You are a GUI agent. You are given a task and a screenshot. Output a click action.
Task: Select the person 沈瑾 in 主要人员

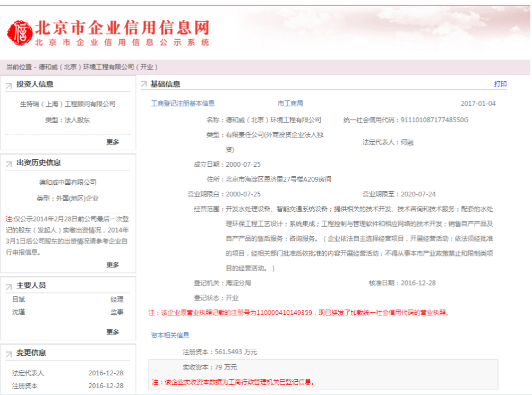pos(19,312)
